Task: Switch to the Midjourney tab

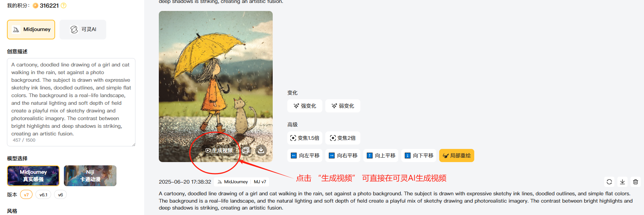Action: (x=31, y=30)
